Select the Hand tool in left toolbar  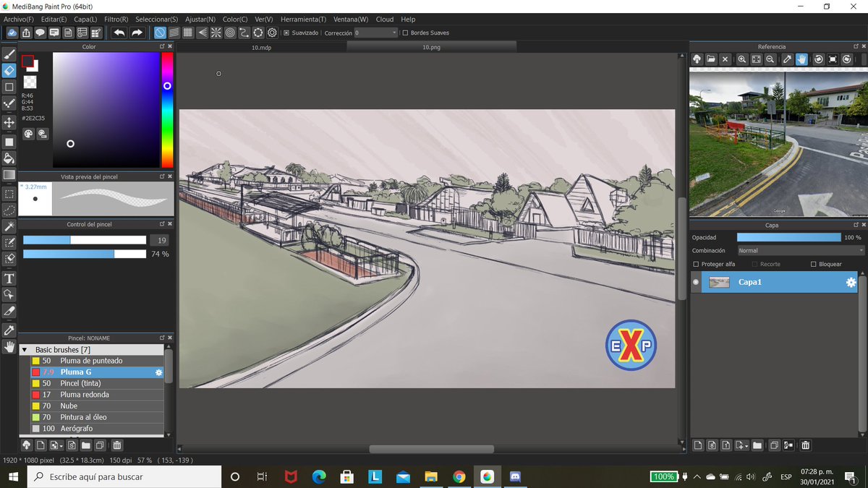click(9, 346)
